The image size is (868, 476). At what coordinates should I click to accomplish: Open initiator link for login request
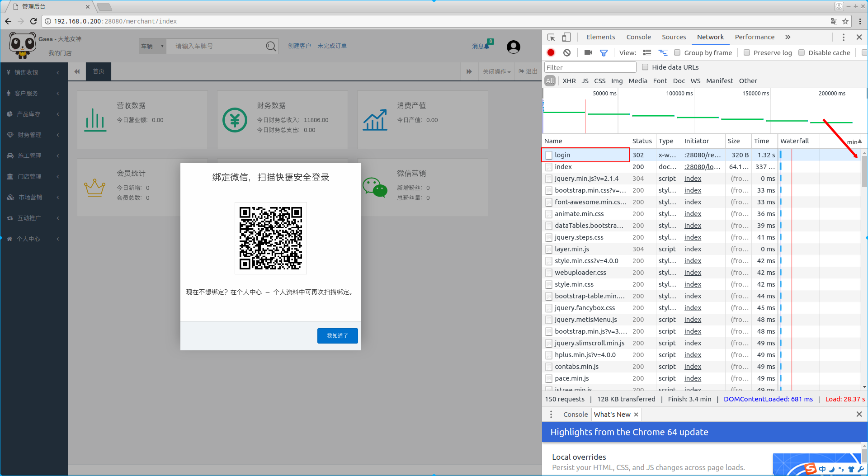702,155
